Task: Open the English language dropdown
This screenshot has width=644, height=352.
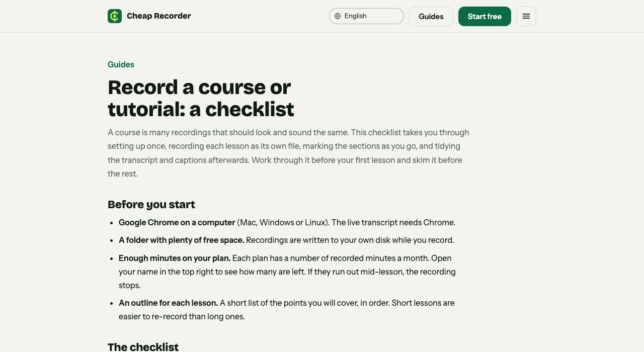Action: [x=366, y=16]
